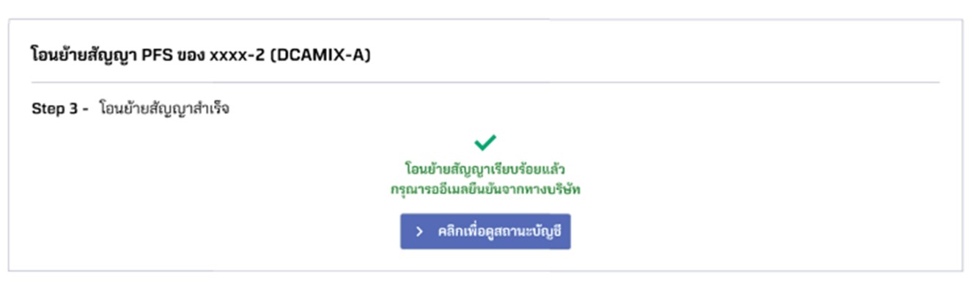Select the DCAMIX-A fund code in title
980x287 pixels.
[320, 55]
